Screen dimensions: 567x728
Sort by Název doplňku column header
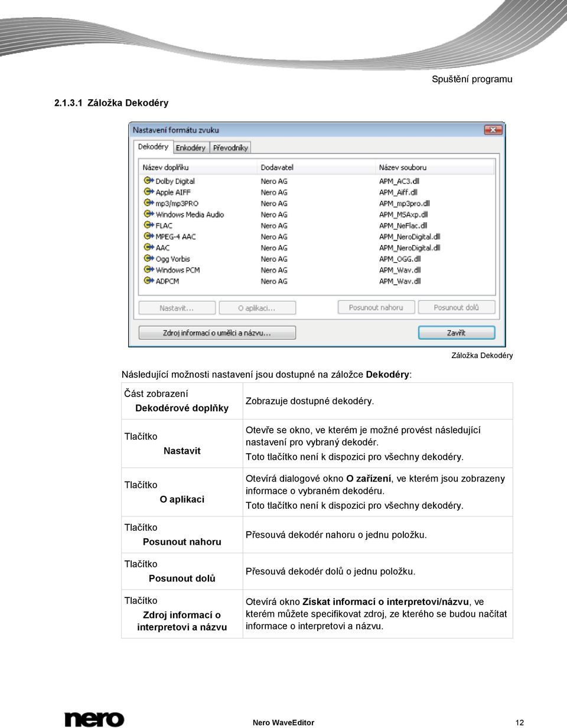pos(198,168)
